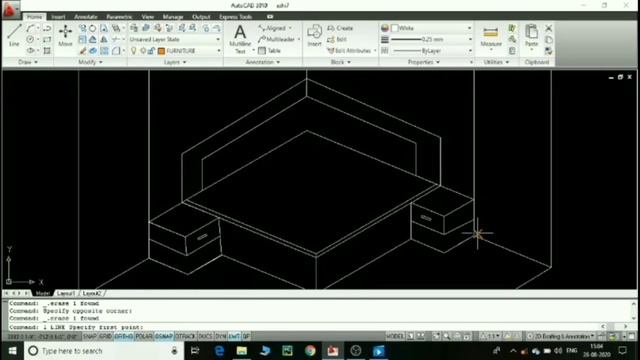
Task: Click the Mirror tool in Modify panel
Action: (104, 40)
